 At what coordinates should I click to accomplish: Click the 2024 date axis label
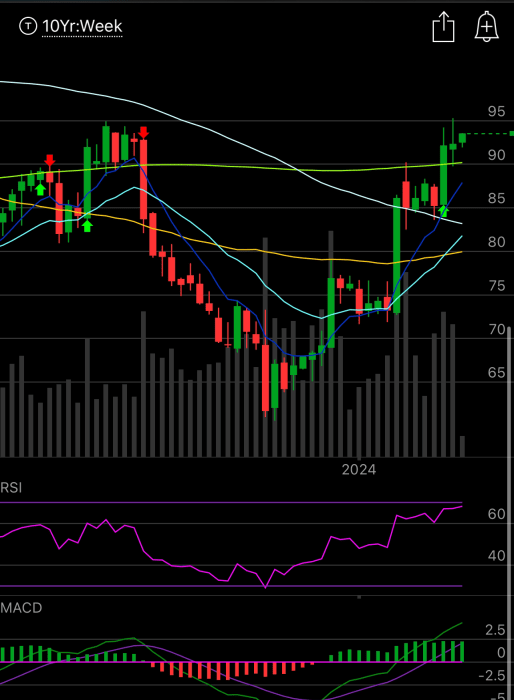[x=359, y=470]
